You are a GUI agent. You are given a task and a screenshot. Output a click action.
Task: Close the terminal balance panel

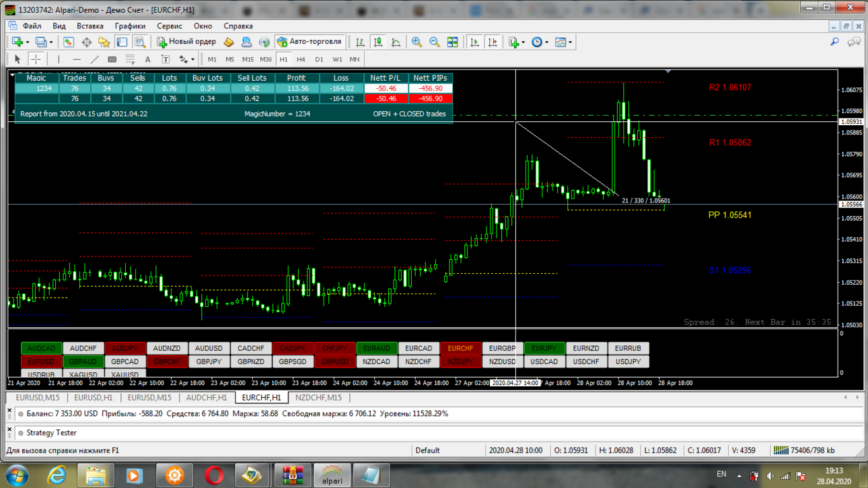pyautogui.click(x=9, y=410)
